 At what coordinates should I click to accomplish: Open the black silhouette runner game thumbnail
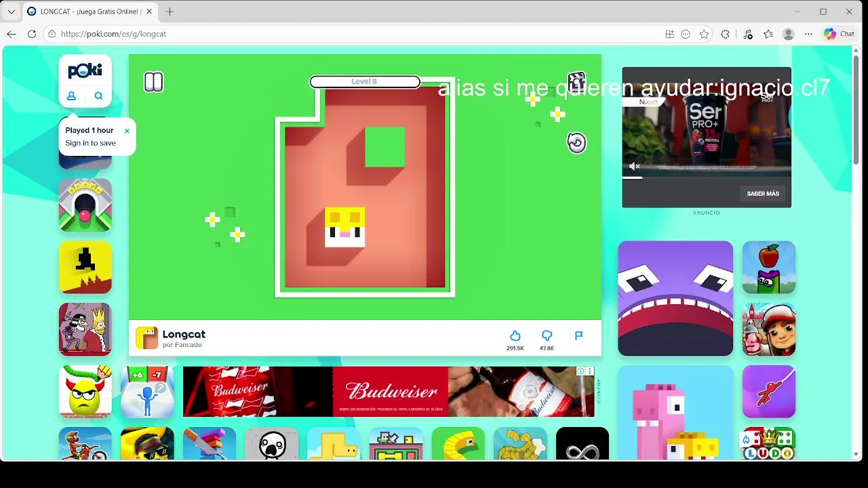tap(85, 267)
